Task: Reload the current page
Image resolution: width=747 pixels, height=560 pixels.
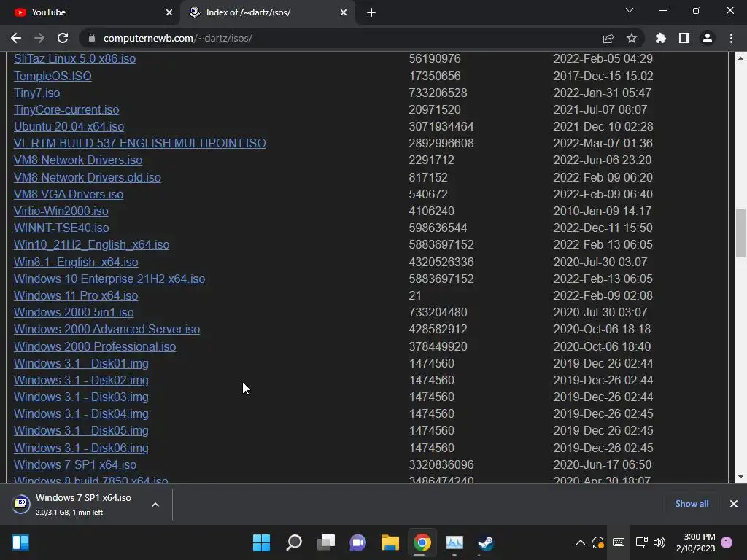Action: [x=63, y=38]
